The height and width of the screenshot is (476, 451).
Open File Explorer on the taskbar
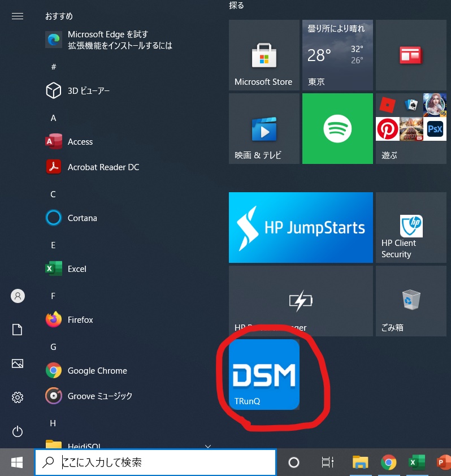click(x=360, y=462)
